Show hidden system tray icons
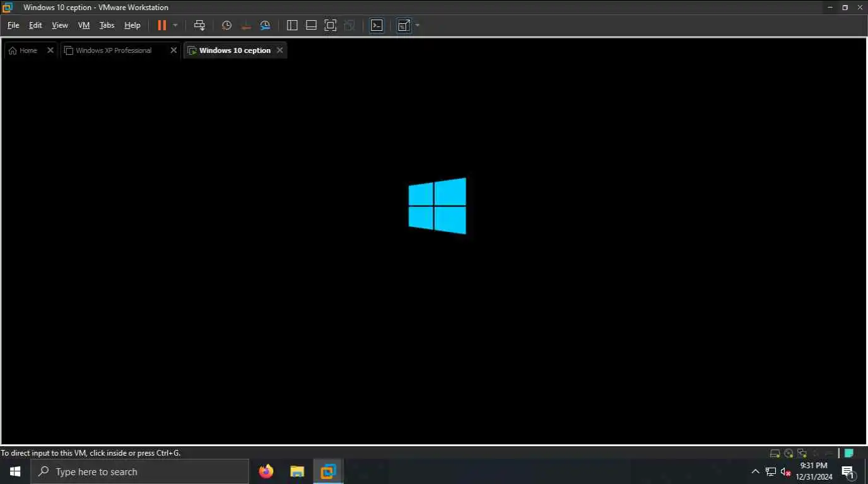 pos(755,471)
